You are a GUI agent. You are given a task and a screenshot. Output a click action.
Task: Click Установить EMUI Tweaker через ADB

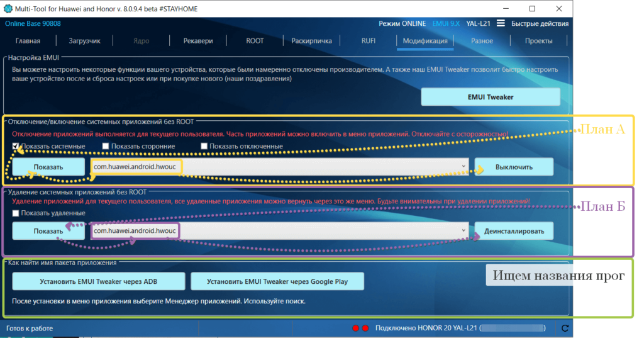pyautogui.click(x=99, y=281)
